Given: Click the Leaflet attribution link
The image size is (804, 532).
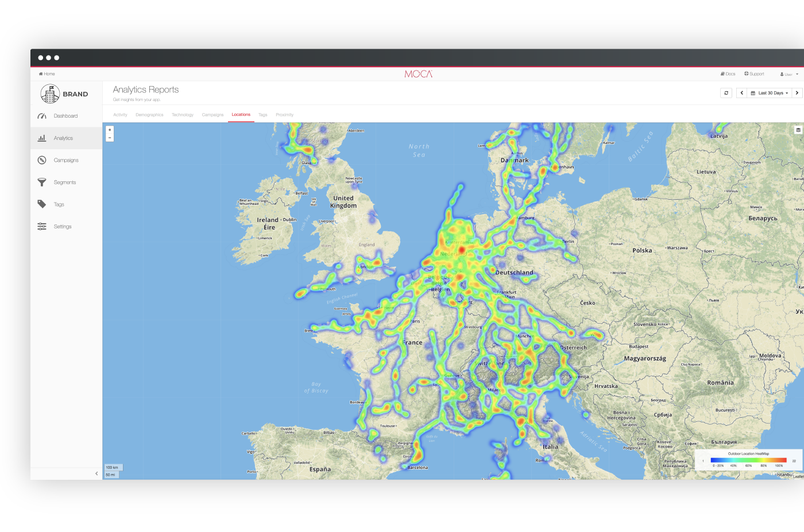Looking at the screenshot, I should (799, 477).
